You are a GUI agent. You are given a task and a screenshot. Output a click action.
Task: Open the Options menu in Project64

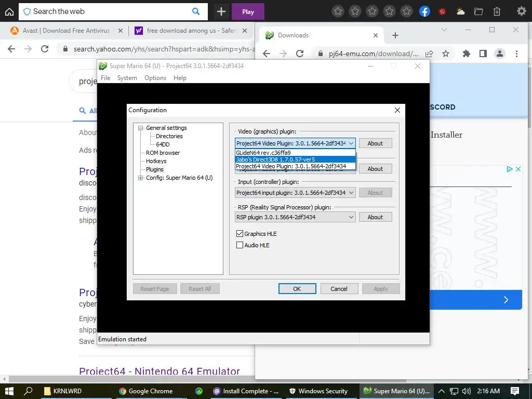(155, 78)
